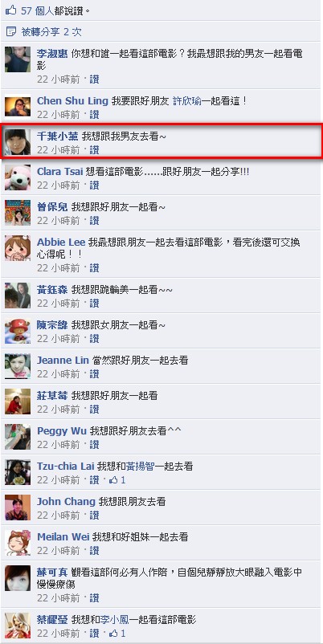Open Abbie Lee's cartoon avatar
The height and width of the screenshot is (644, 323).
pyautogui.click(x=18, y=248)
